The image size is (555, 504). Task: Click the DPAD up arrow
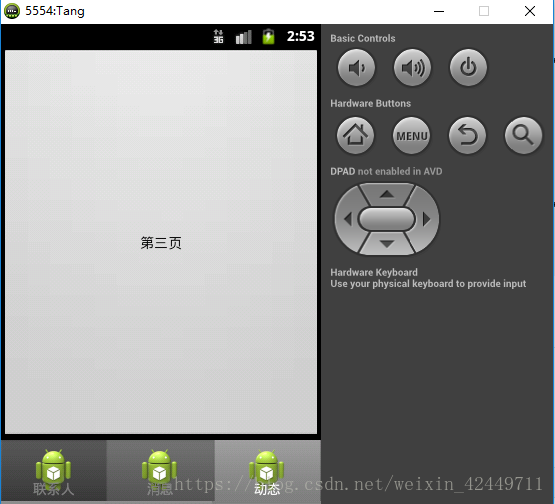387,194
